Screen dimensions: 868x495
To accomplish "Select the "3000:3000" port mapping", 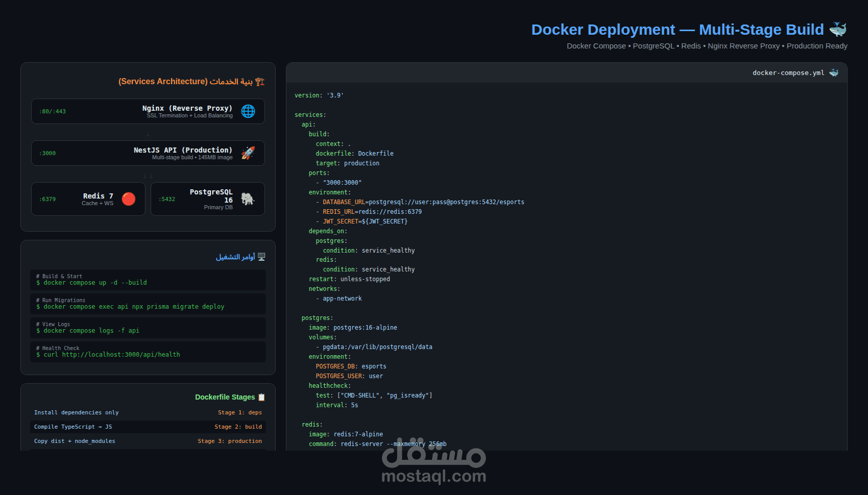I will pos(342,183).
